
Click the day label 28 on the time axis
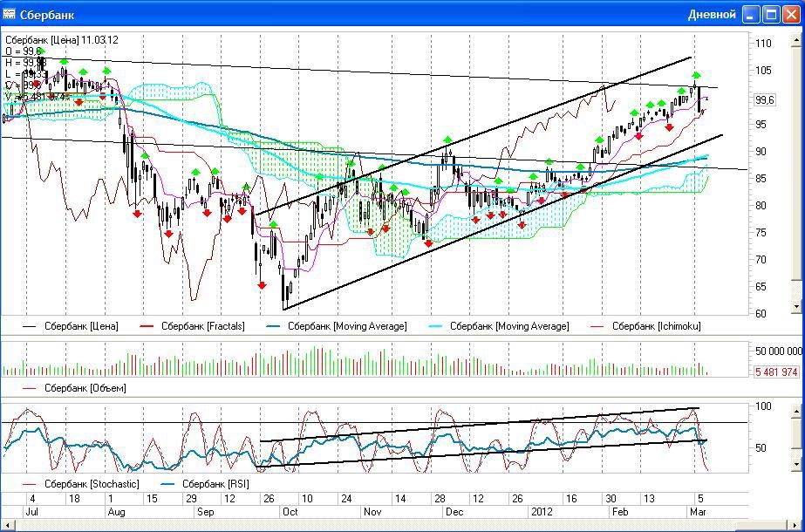[440, 499]
